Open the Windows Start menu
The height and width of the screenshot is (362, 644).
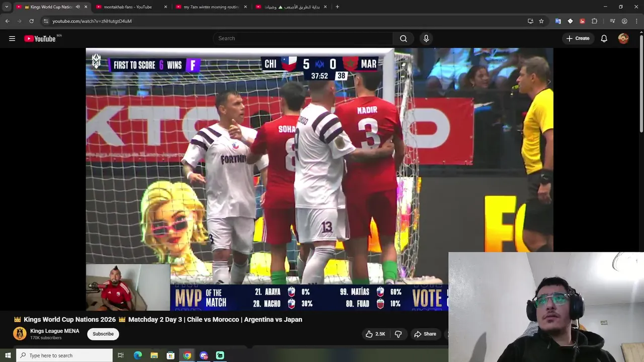[8, 355]
